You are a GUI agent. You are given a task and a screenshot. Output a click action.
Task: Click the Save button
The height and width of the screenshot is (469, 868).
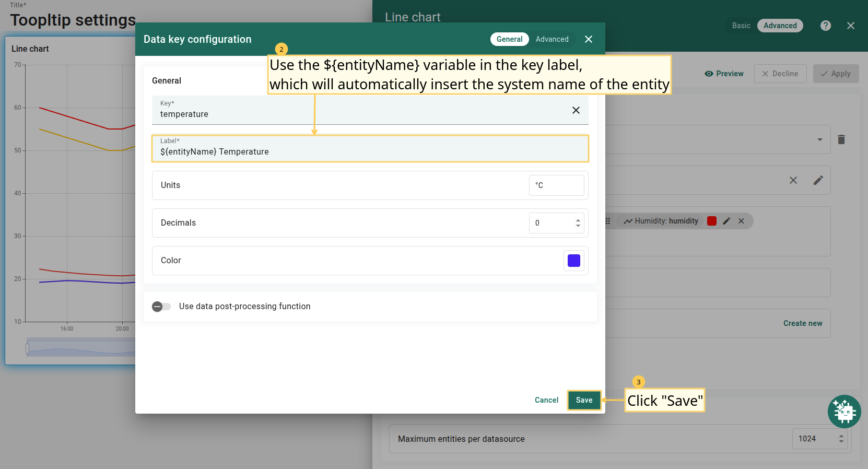[x=584, y=400]
